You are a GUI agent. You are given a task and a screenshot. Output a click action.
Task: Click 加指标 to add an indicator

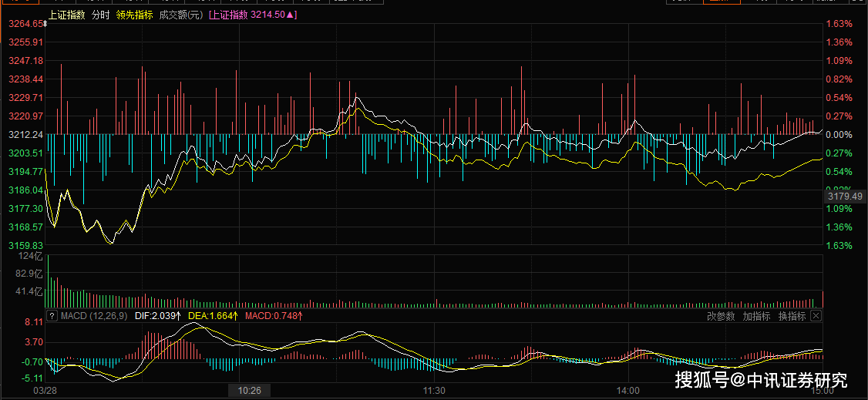(755, 316)
